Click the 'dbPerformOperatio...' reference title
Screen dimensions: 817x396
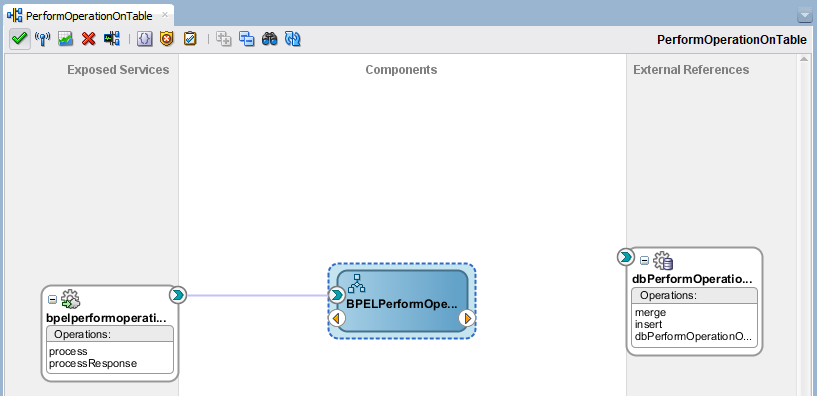pyautogui.click(x=692, y=279)
